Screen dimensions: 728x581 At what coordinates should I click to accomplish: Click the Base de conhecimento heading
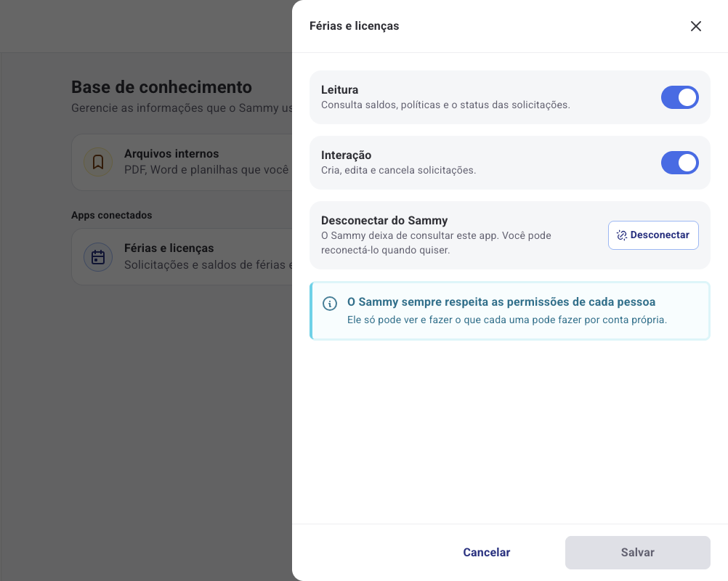(x=161, y=86)
